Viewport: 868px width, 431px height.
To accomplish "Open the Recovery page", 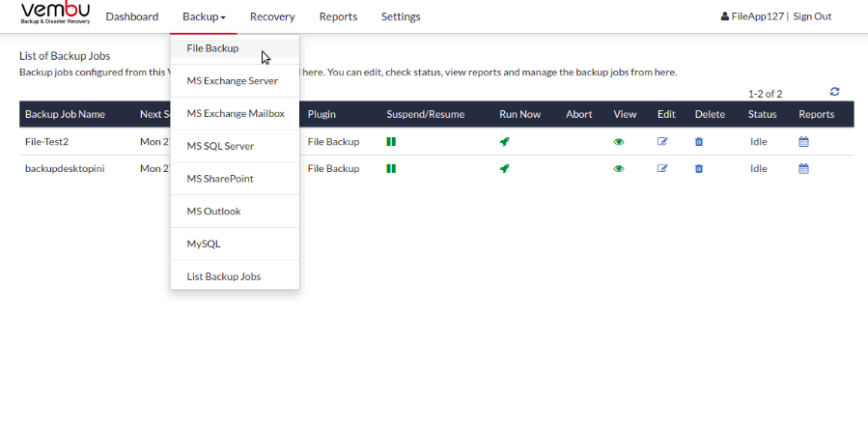I will tap(272, 16).
